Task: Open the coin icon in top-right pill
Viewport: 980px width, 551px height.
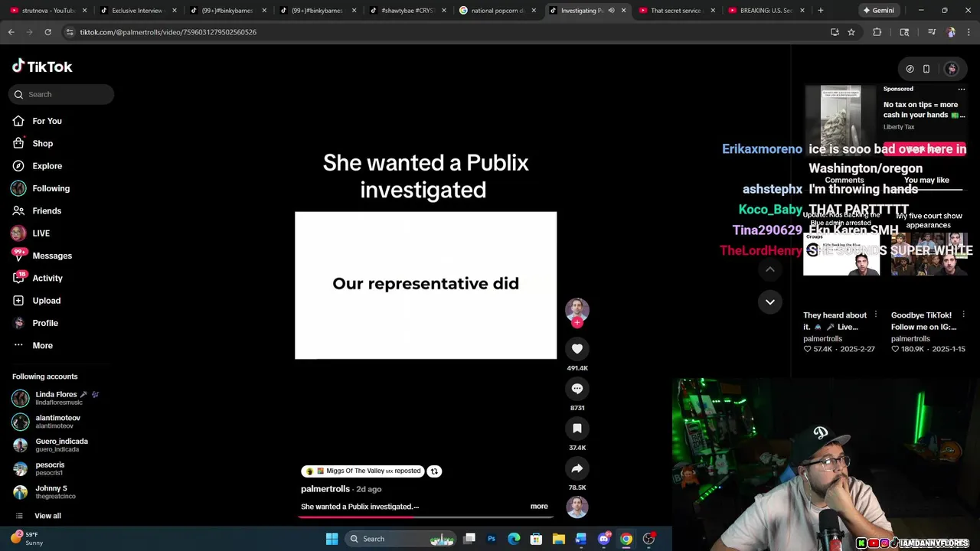Action: [910, 69]
